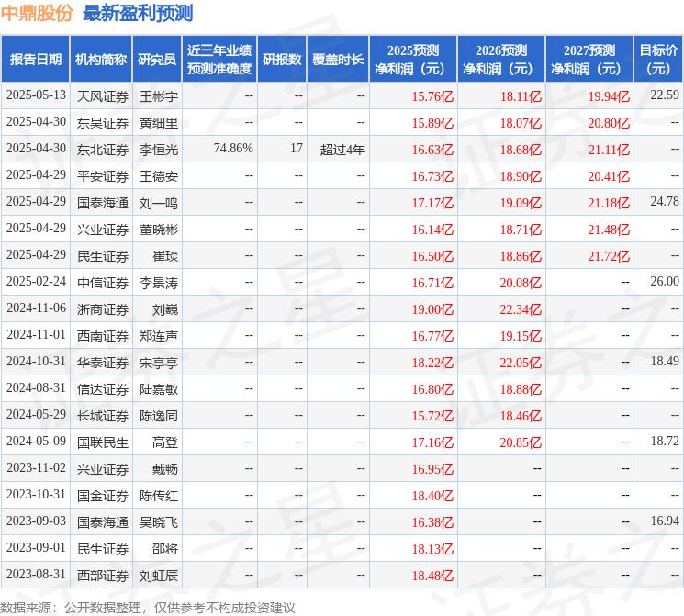The height and width of the screenshot is (616, 684).
Task: Click the report count 17
Action: coord(297,149)
